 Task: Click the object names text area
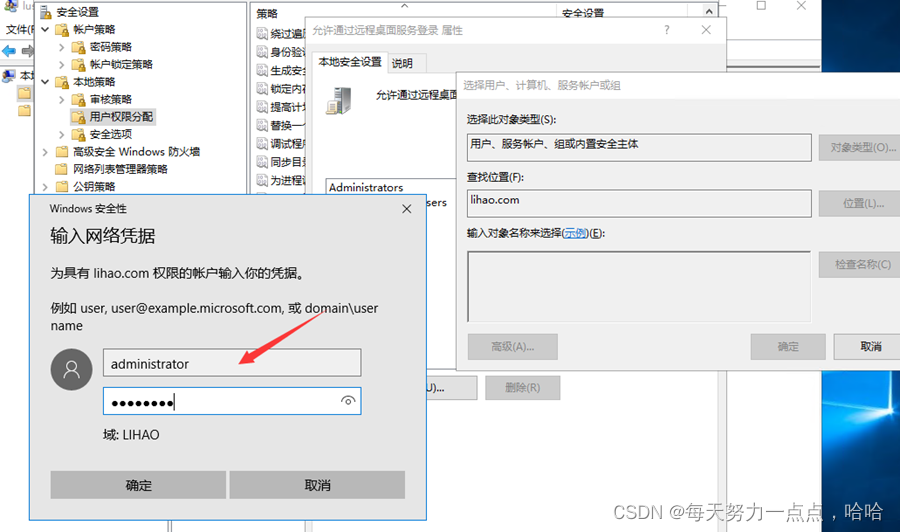tap(639, 286)
